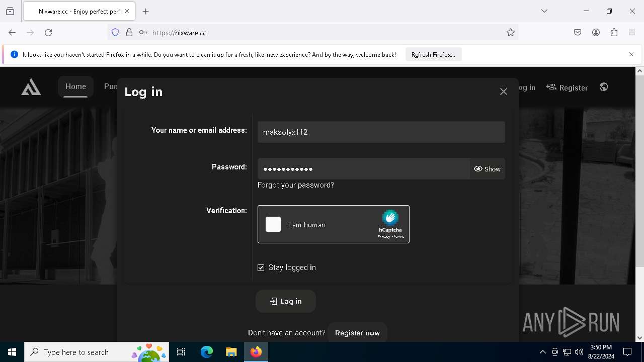Dismiss the Firefox notification bar

coord(631,54)
